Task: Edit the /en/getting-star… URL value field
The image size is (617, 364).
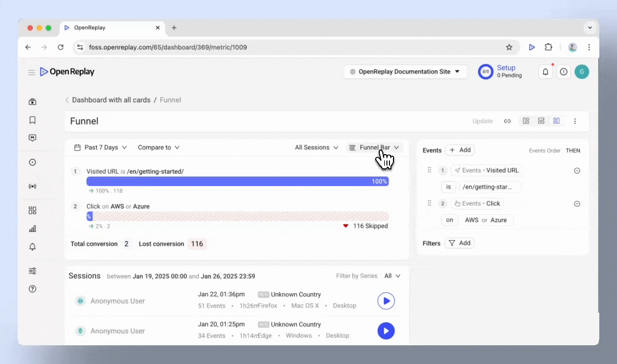Action: [490, 187]
